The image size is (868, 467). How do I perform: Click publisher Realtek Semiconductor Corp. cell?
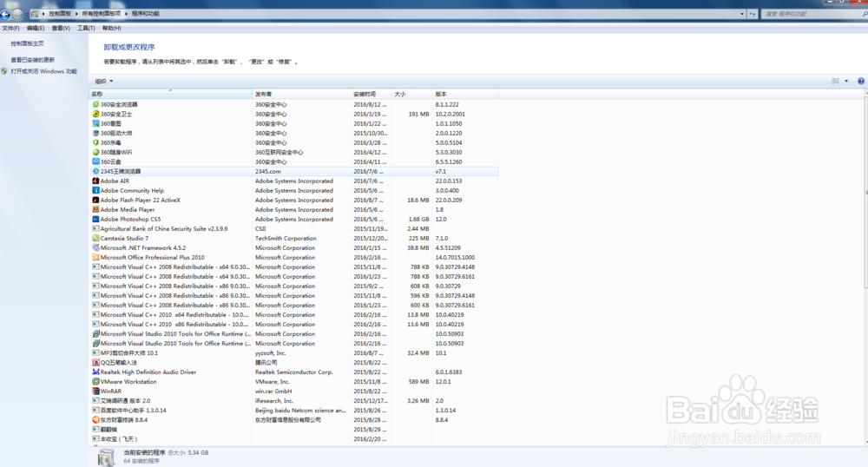point(294,372)
